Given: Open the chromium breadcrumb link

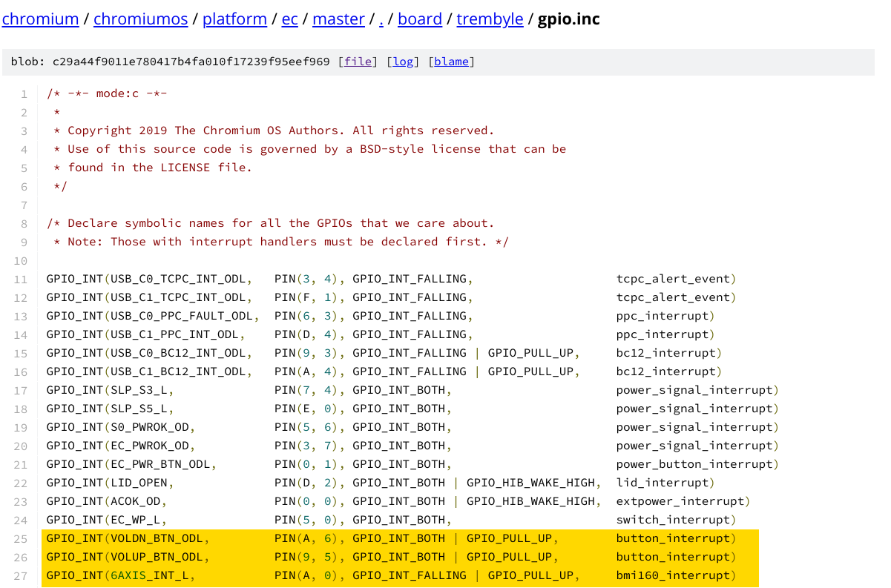Looking at the screenshot, I should [41, 19].
